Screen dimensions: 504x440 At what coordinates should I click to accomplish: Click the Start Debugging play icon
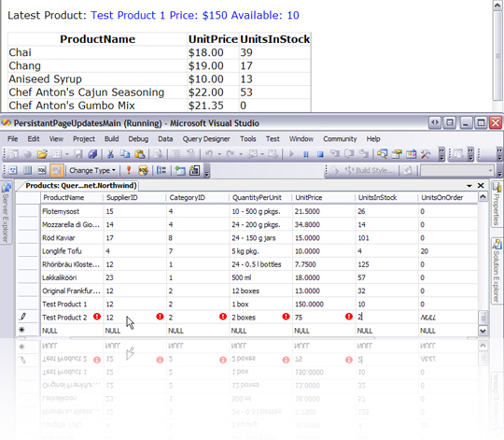[291, 154]
